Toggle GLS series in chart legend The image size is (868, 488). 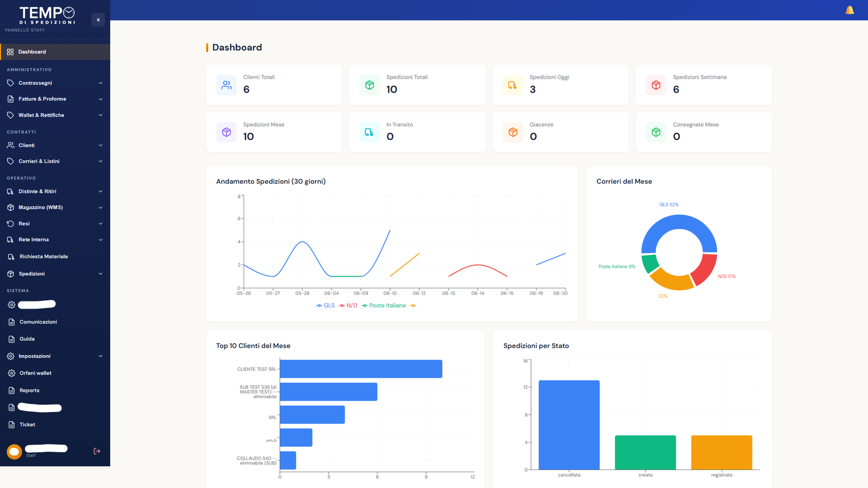(325, 306)
